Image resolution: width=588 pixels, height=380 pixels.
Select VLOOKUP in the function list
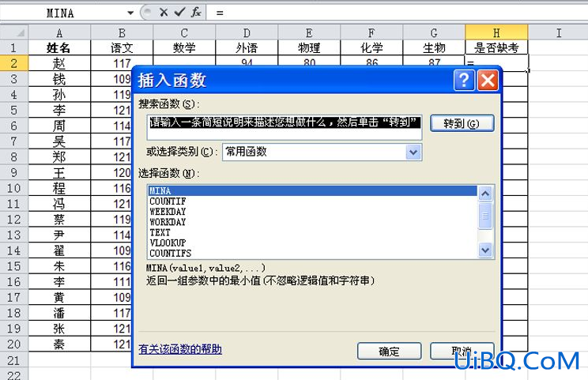coord(313,243)
